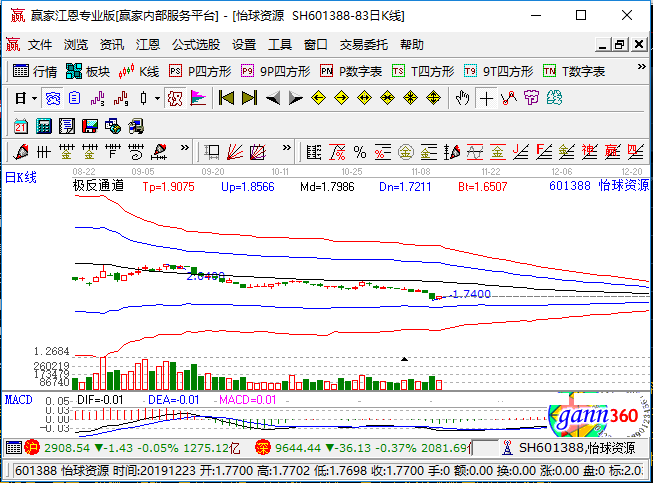The image size is (653, 483).
Task: Step chart forward with black right arrow
Action: (295, 99)
